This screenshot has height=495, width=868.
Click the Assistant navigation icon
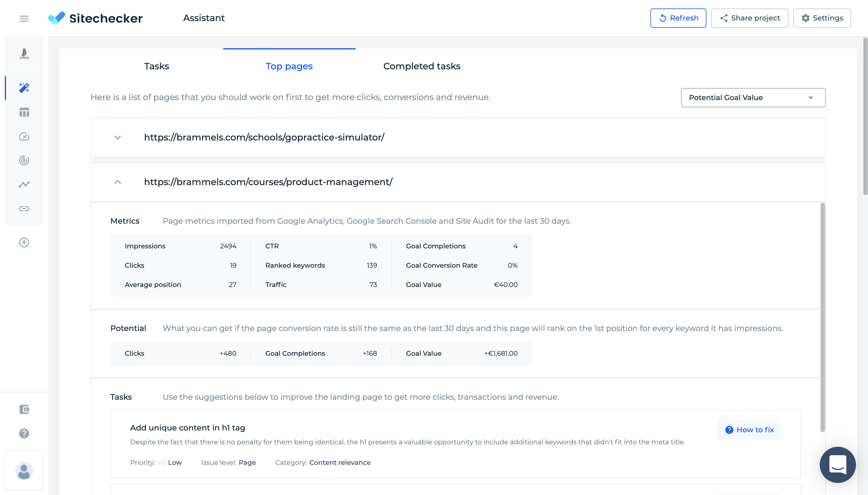click(24, 88)
